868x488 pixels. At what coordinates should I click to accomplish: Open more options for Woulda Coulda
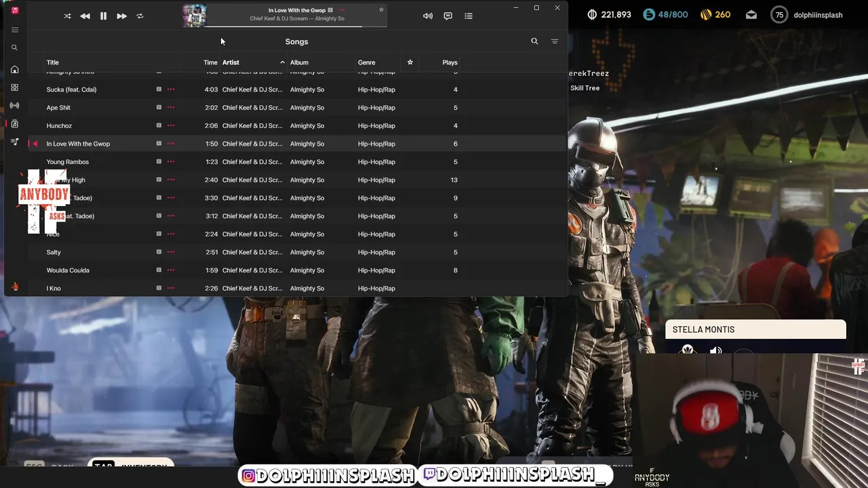click(171, 270)
